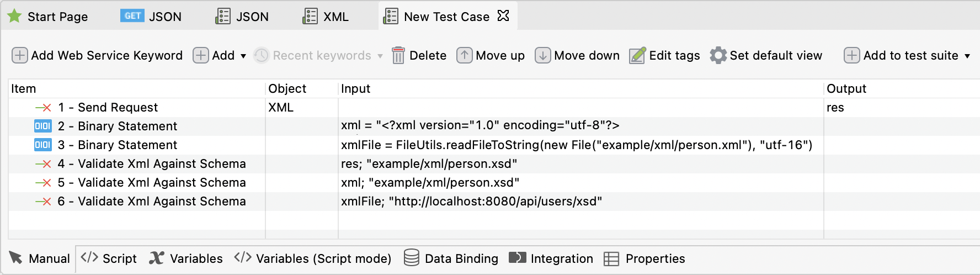Open the Variables (Script mode) tab
The height and width of the screenshot is (275, 980).
(x=313, y=258)
